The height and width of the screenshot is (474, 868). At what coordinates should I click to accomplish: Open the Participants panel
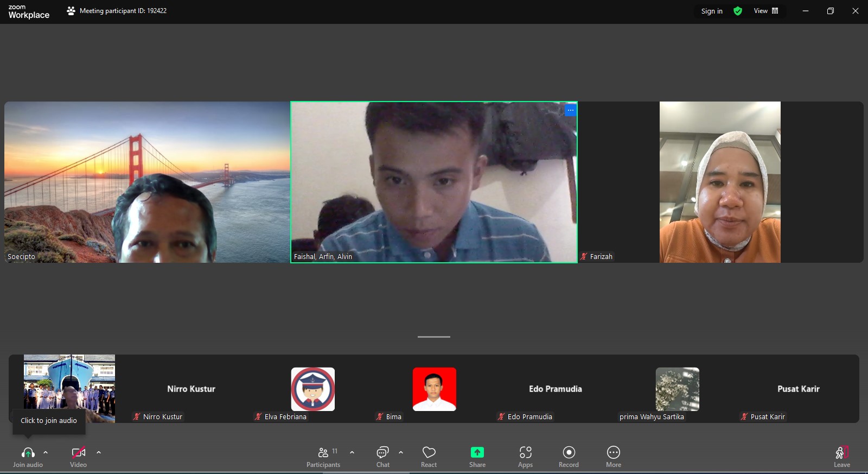(323, 456)
